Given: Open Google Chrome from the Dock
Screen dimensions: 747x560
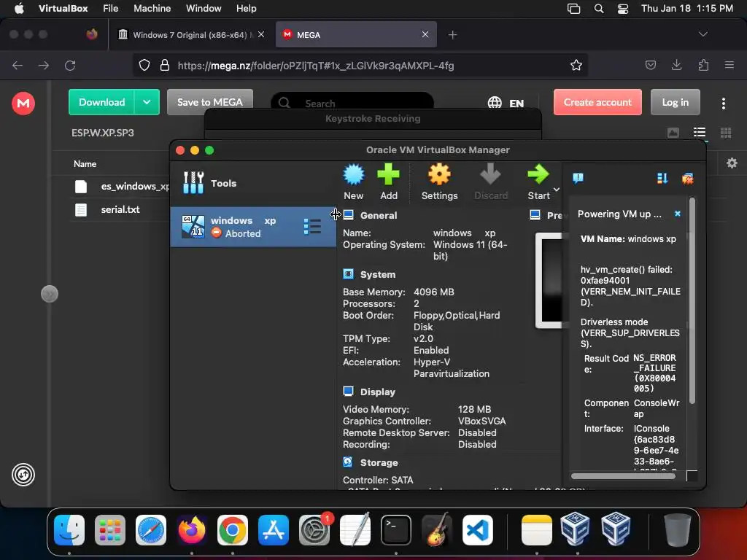Looking at the screenshot, I should pyautogui.click(x=233, y=530).
